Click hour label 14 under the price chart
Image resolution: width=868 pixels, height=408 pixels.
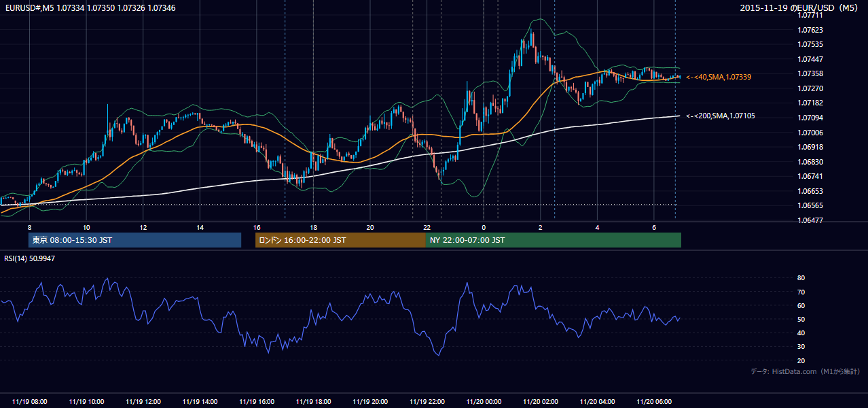[200, 227]
